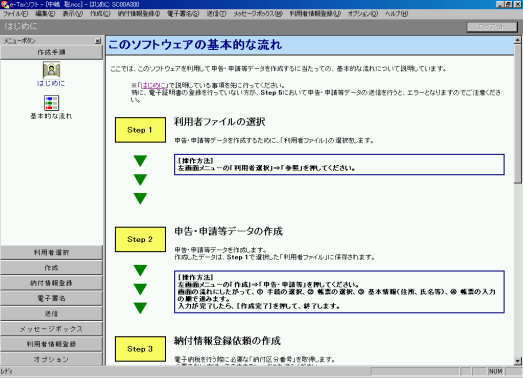
Task: Click the heading 利用者ファイルの選択
Action: click(220, 122)
